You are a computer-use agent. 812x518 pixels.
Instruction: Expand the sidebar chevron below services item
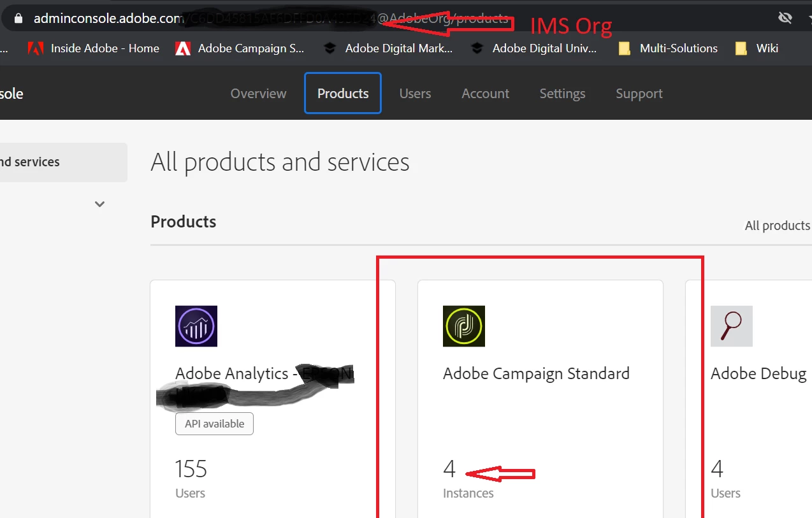coord(99,205)
